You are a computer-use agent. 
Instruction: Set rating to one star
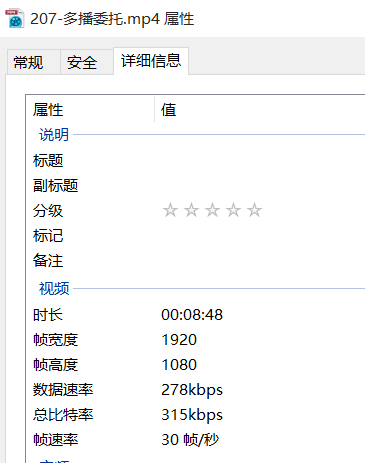click(x=170, y=210)
